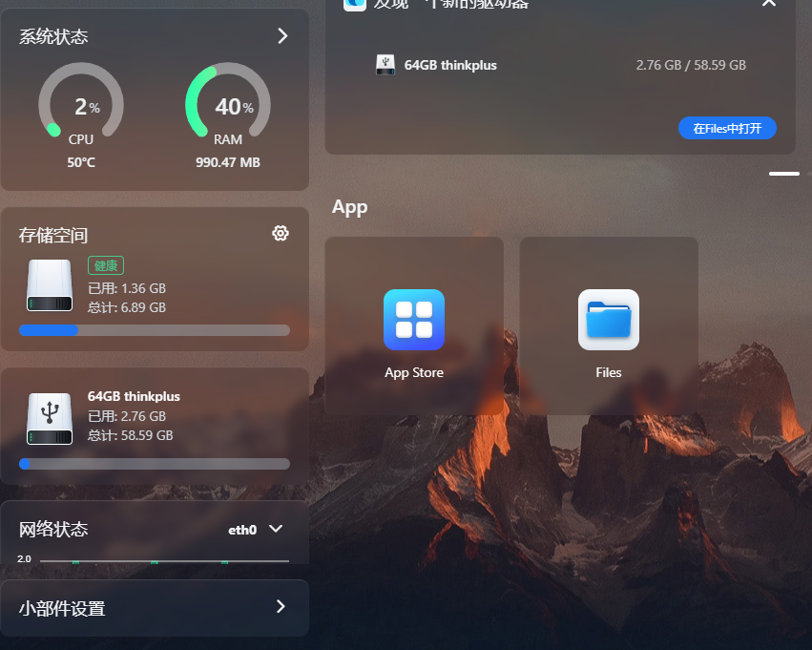This screenshot has height=650, width=812.
Task: Open the Files app
Action: click(x=609, y=320)
